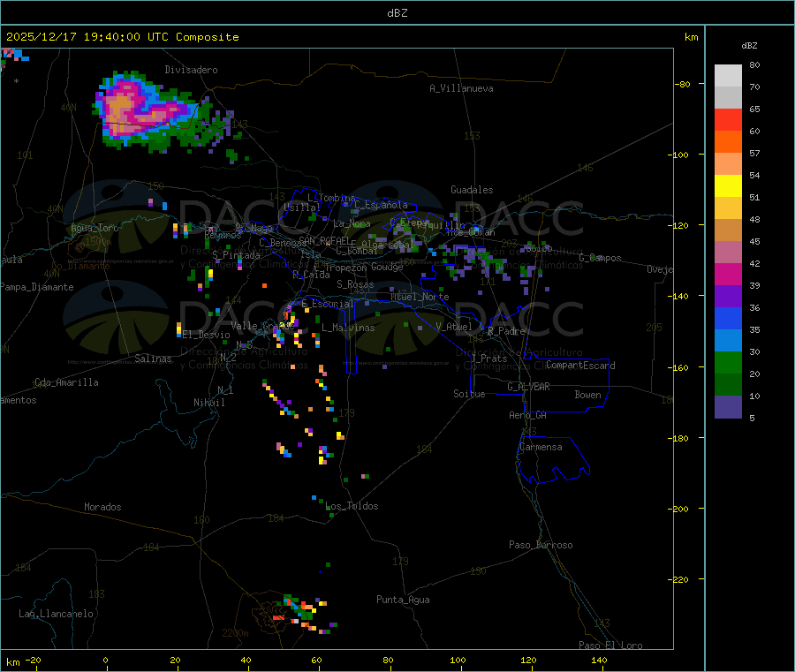Image resolution: width=795 pixels, height=672 pixels.
Task: Click the timestamp 2025/12/17 19:40:00 UTC Composite
Action: (123, 37)
